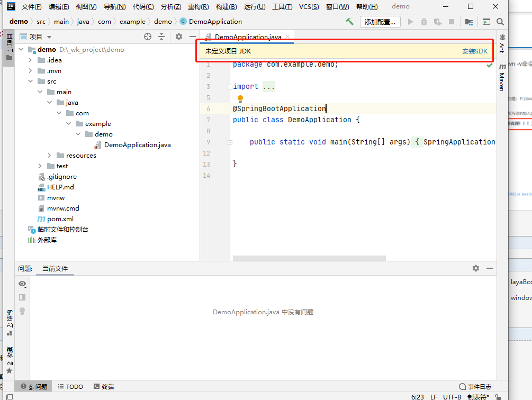This screenshot has height=400, width=532.
Task: Hide the Problems panel with minus icon
Action: [489, 268]
